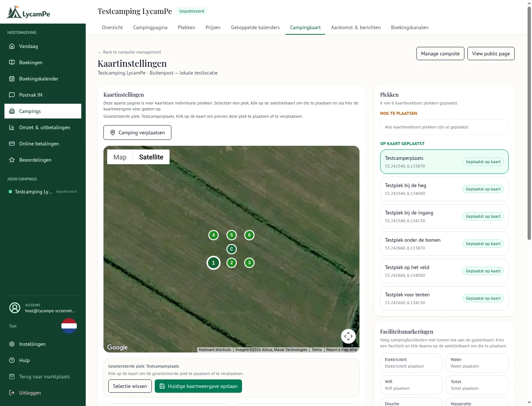Viewport: 532px width, 406px height.
Task: Open the Plekken tab
Action: [x=187, y=27]
